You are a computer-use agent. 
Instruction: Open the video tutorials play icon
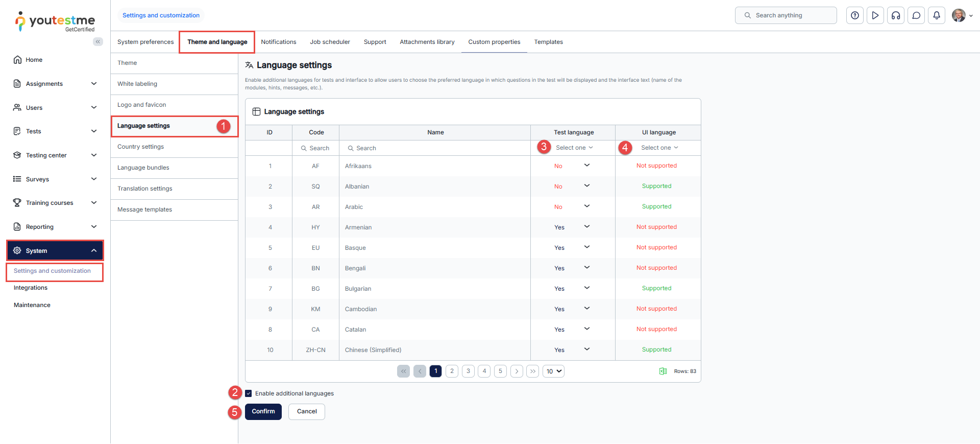coord(875,15)
